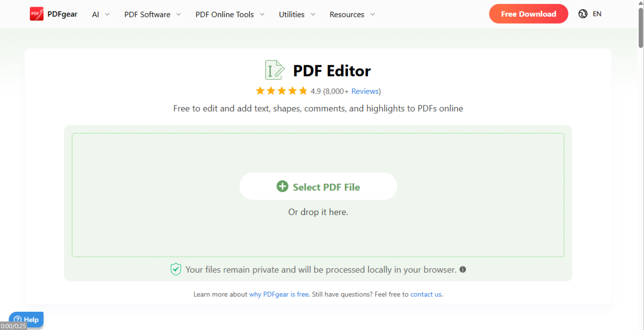Screen dimensions: 644x330
Task: Click the 'Free to edit and add text' subtitle
Action: click(x=318, y=108)
